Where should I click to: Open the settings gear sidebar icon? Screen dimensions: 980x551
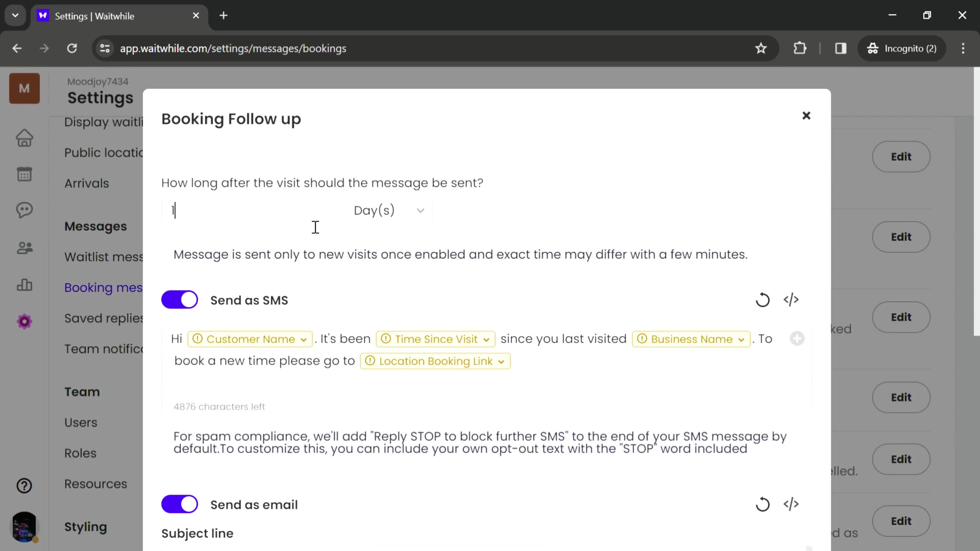point(24,322)
